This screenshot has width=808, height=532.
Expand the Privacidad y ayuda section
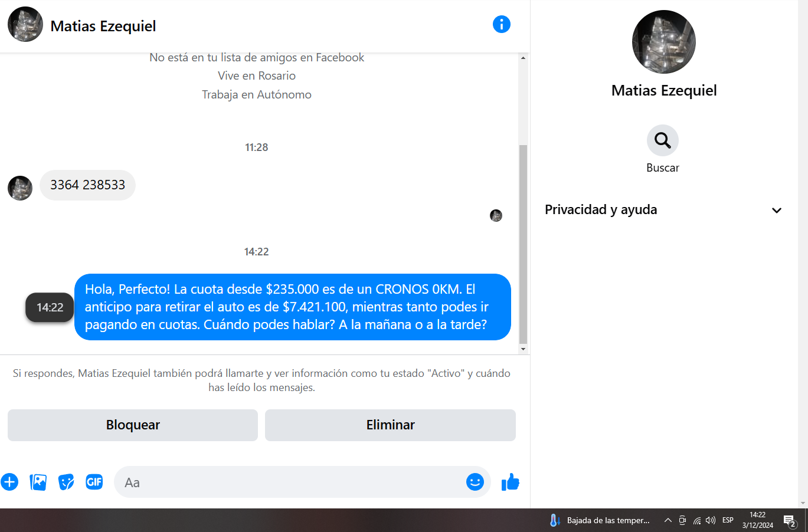663,209
